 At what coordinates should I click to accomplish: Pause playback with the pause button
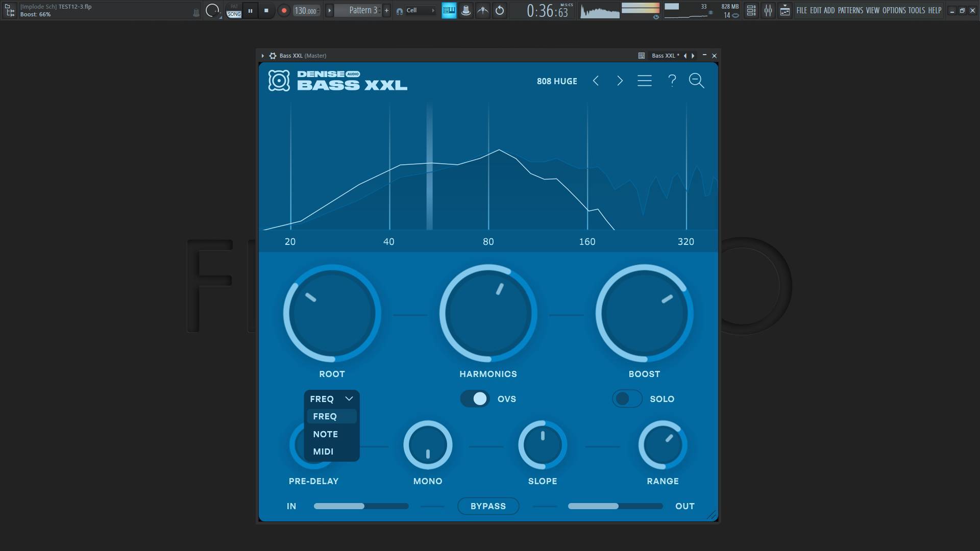pos(250,10)
